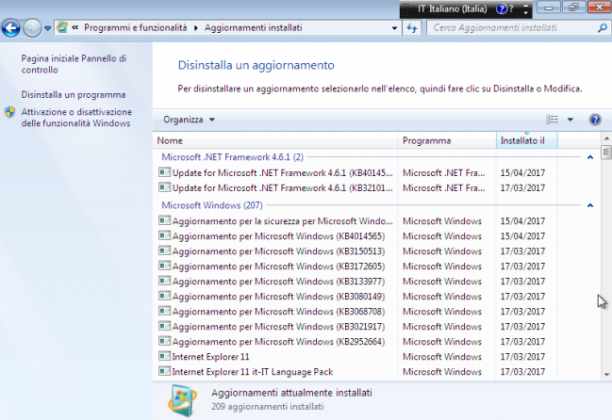The image size is (612, 420).
Task: Click the blue help question mark button
Action: [x=595, y=119]
